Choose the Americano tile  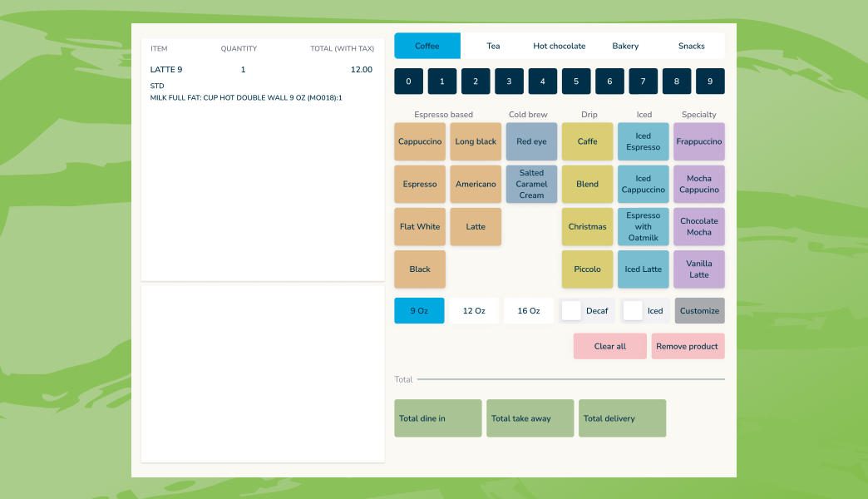pos(476,184)
